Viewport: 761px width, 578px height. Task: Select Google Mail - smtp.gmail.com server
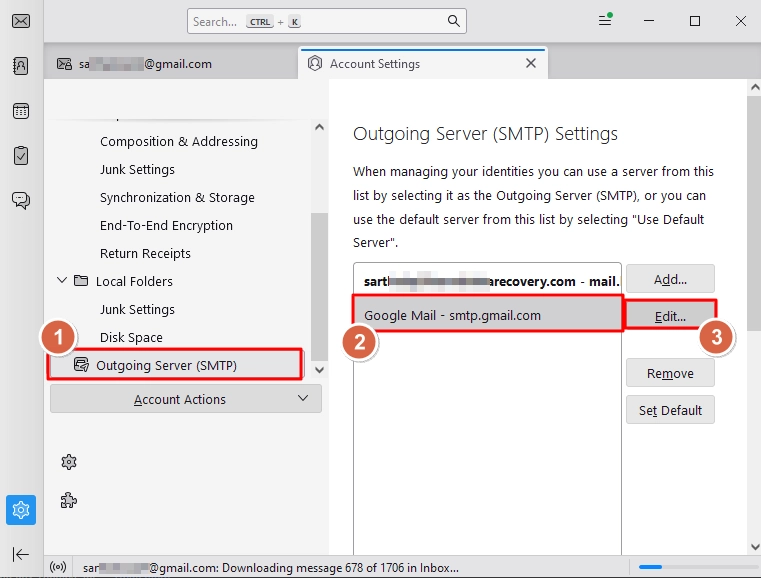(x=487, y=314)
